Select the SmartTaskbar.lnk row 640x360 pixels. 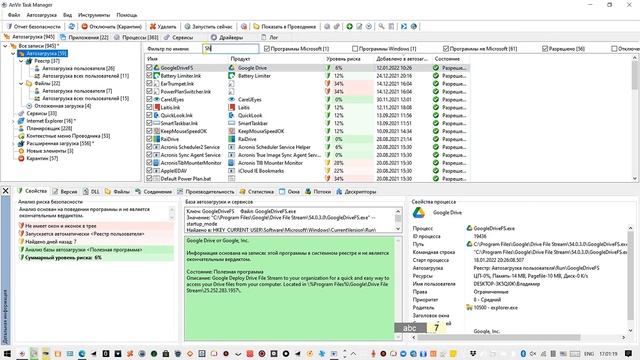point(307,123)
